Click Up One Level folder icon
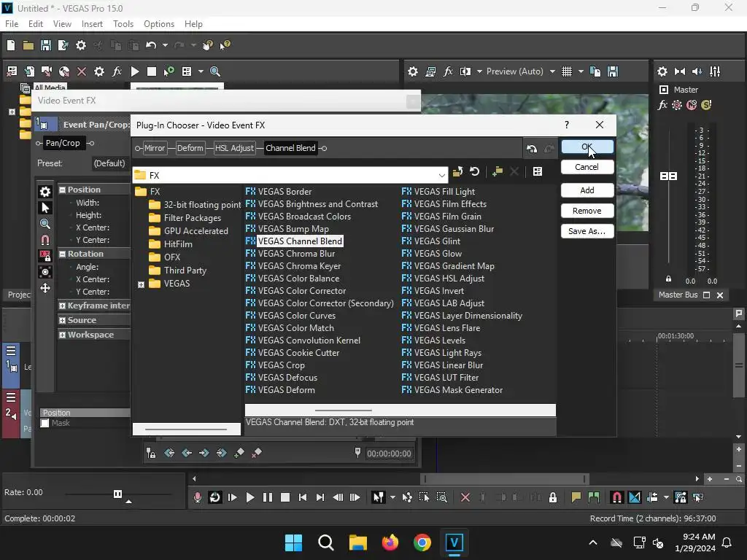747x560 pixels. coord(457,171)
